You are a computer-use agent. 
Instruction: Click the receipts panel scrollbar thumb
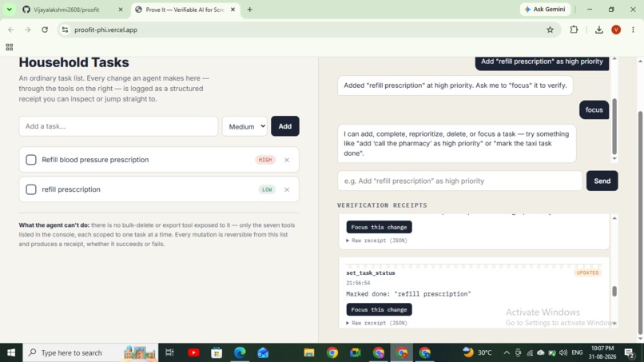614,291
